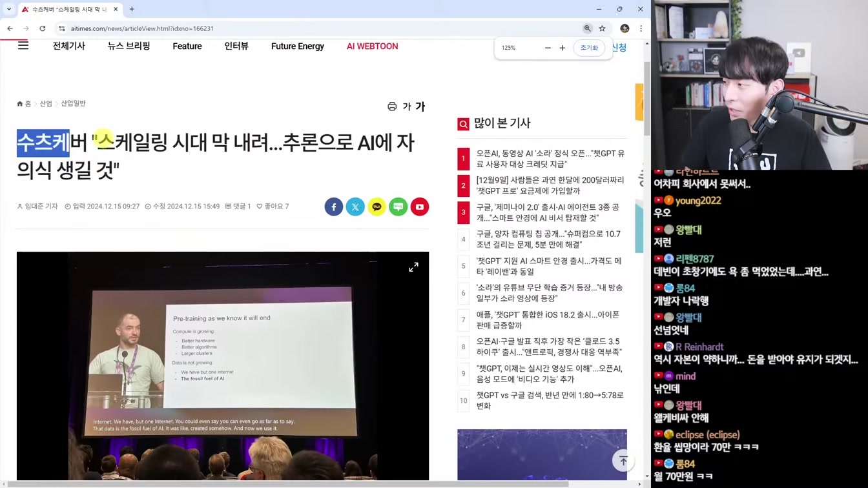Open article 챗GPT vs 구글 검색
Screen dimensions: 868x488
[x=550, y=400]
